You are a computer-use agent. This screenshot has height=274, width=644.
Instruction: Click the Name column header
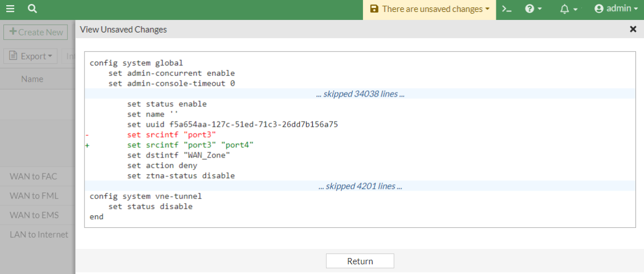(x=32, y=79)
